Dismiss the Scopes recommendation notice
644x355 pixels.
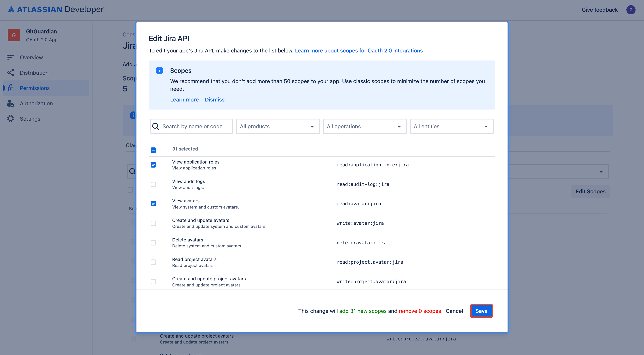tap(214, 100)
